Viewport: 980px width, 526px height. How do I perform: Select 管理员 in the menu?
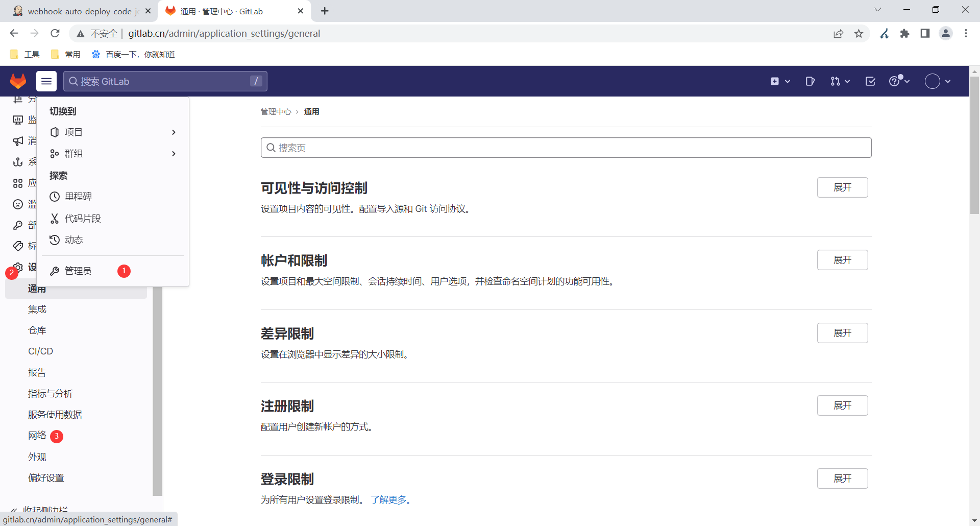[113, 271]
